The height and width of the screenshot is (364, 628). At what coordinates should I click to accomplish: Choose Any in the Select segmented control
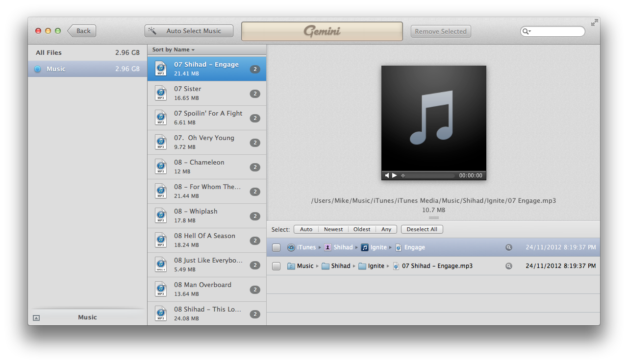click(386, 229)
